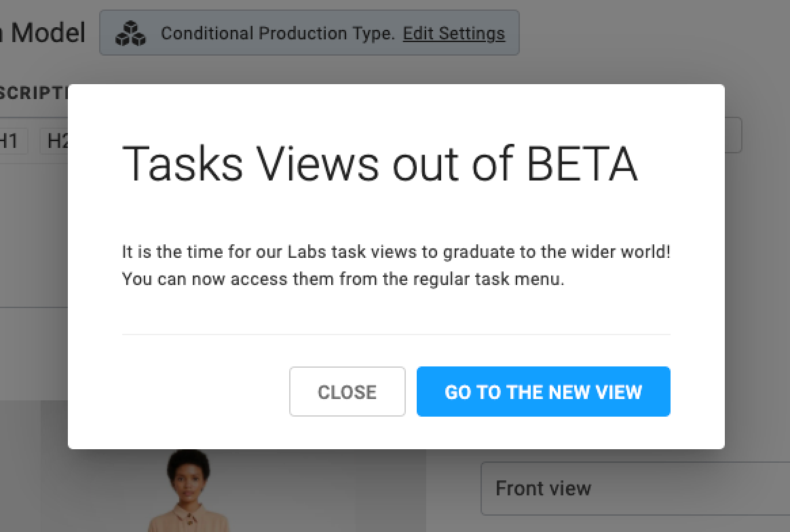Click the Front view input field

click(x=635, y=488)
